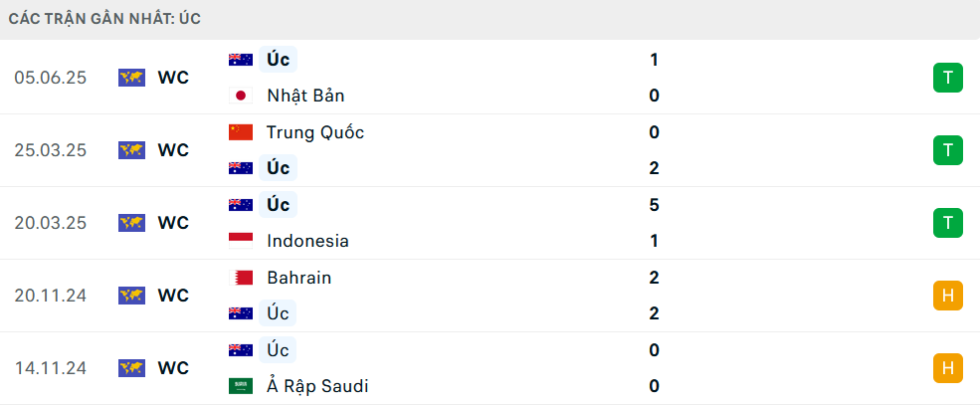The image size is (980, 406).
Task: Click the 14.11.24 match date
Action: (x=51, y=368)
